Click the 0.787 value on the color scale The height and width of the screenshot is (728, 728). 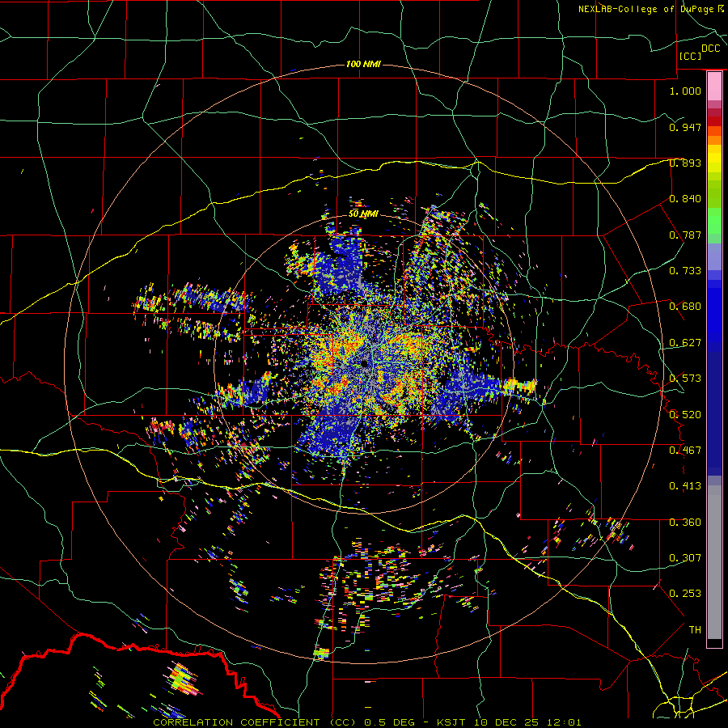pyautogui.click(x=685, y=235)
